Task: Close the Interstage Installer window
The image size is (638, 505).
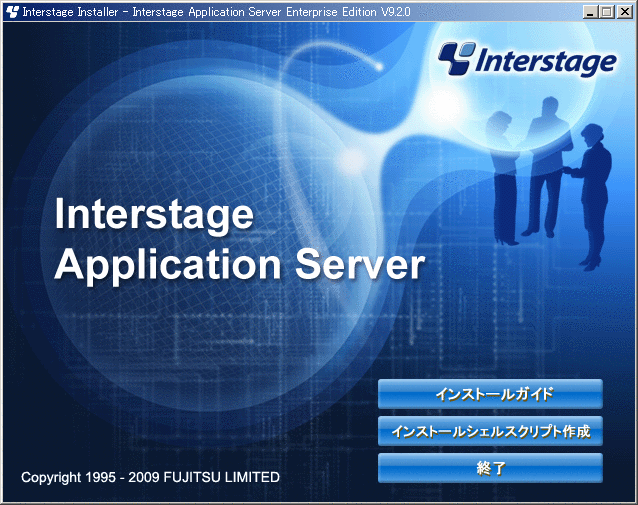Action: [x=624, y=12]
